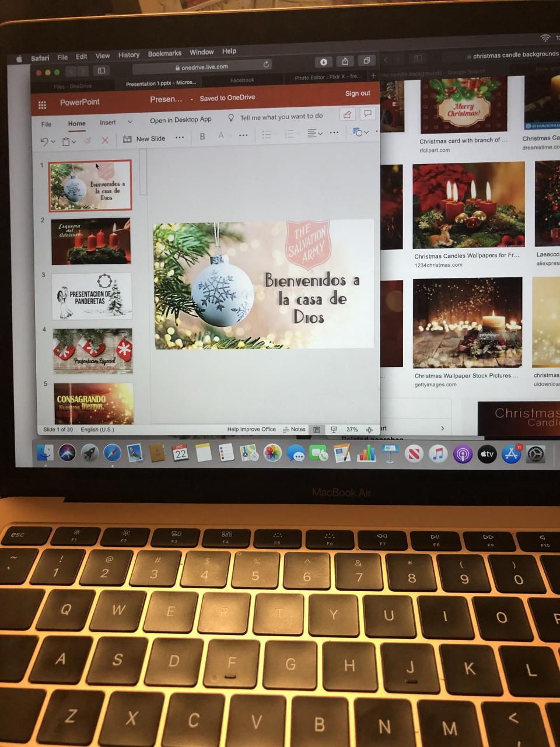Click the onedrive.live.com address bar

[x=204, y=67]
